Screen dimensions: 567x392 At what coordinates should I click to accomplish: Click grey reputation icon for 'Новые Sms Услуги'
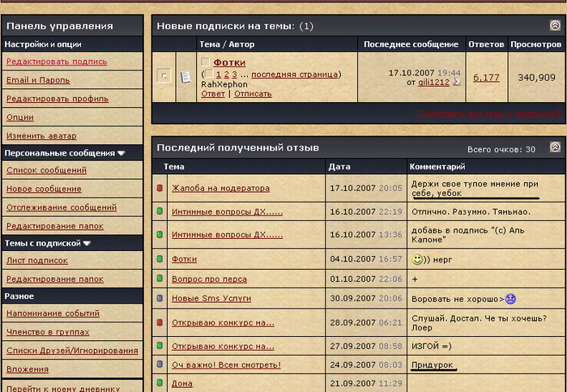(160, 298)
